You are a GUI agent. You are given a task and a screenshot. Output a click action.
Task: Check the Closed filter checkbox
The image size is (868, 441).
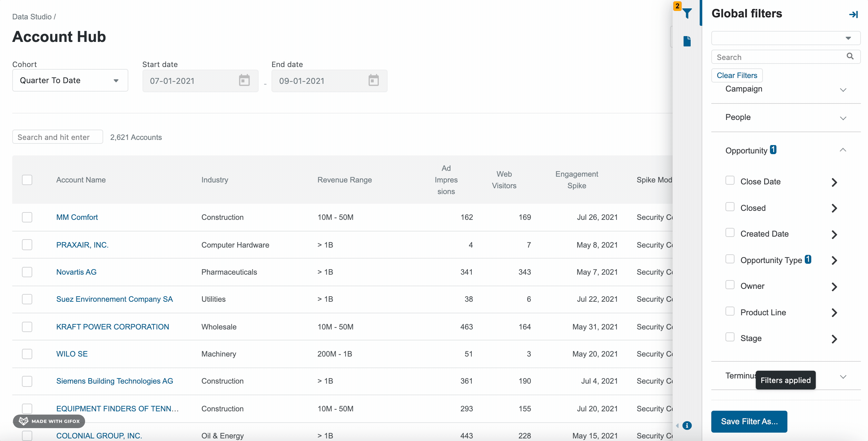click(x=730, y=207)
